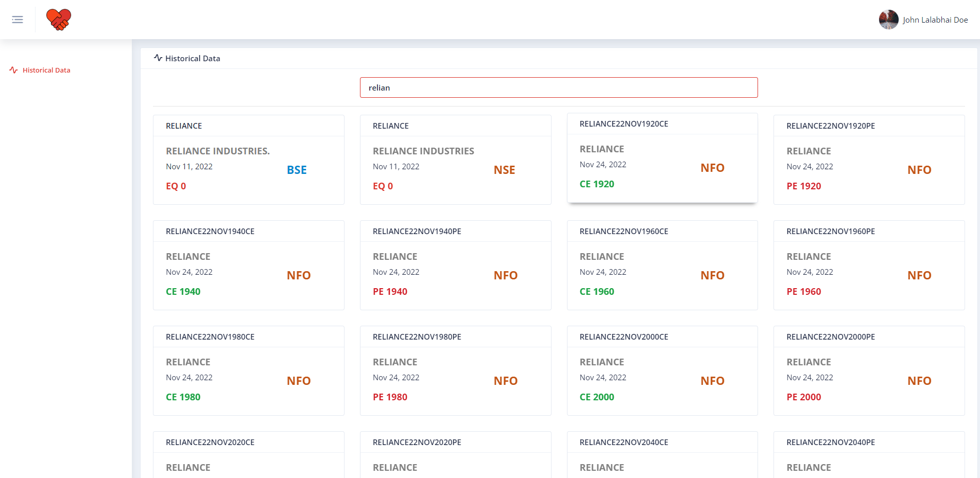Open John Lalabhai Doe's profile avatar
The width and height of the screenshot is (980, 478).
(888, 20)
